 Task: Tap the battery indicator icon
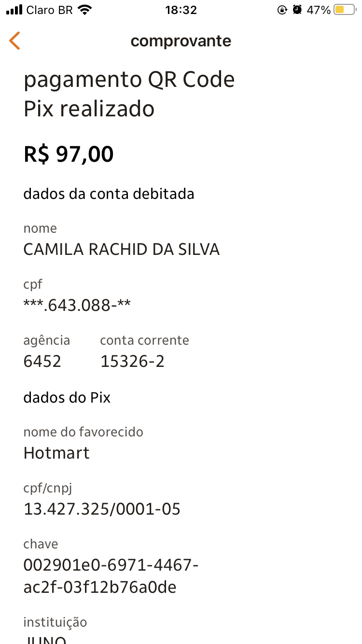345,10
